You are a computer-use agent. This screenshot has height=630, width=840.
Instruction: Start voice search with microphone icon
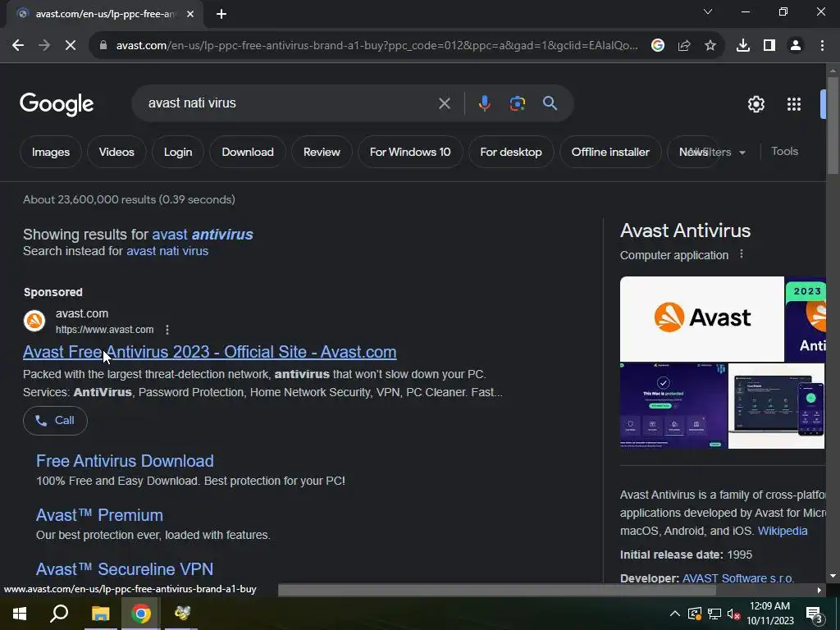[484, 103]
